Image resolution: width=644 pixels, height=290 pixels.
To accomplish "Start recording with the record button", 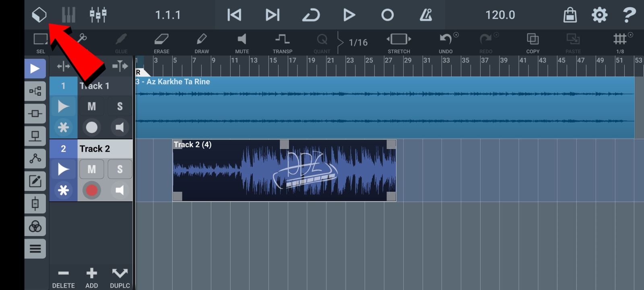I will [x=388, y=15].
